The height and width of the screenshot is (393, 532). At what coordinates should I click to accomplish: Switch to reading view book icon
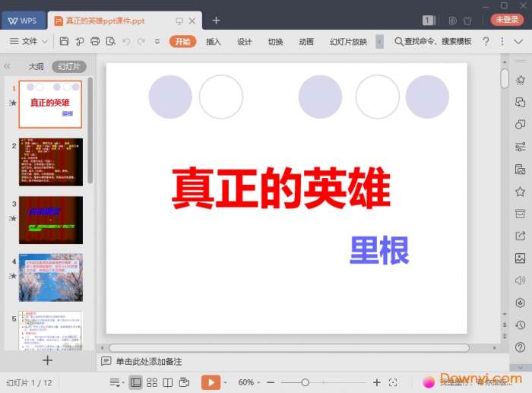click(x=168, y=382)
